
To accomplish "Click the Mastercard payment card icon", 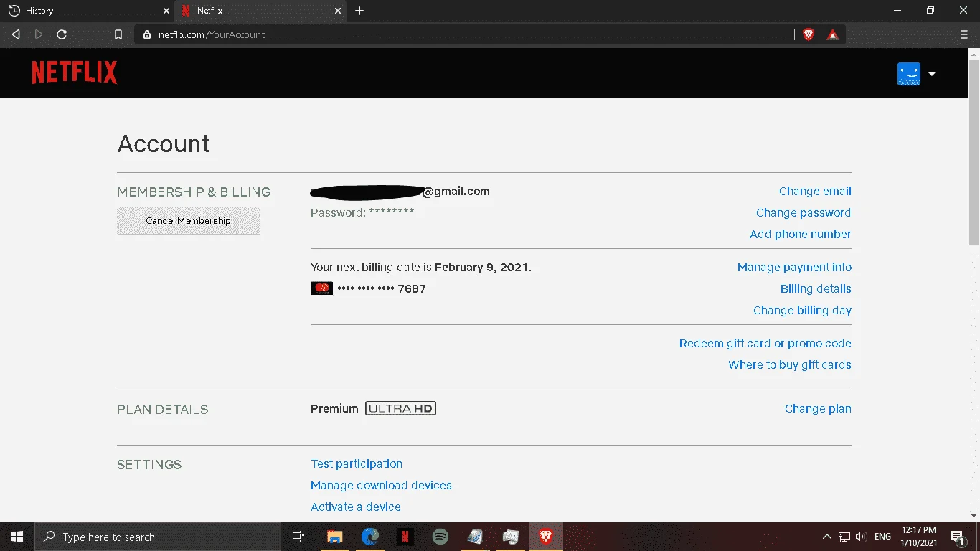I will point(321,288).
